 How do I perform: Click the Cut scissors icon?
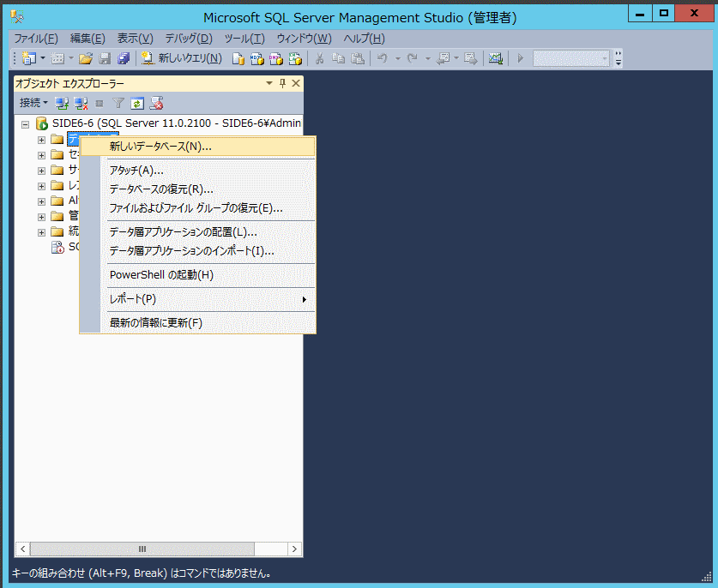(x=320, y=58)
